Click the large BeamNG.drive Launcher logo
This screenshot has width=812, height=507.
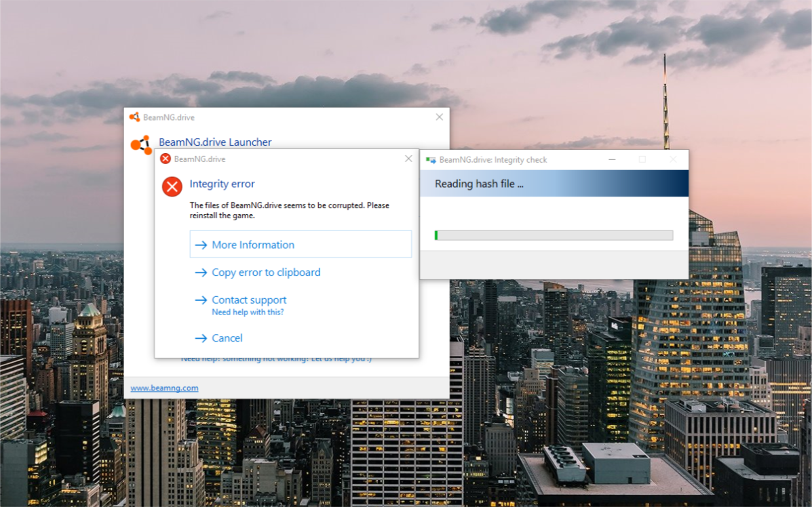[x=141, y=145]
